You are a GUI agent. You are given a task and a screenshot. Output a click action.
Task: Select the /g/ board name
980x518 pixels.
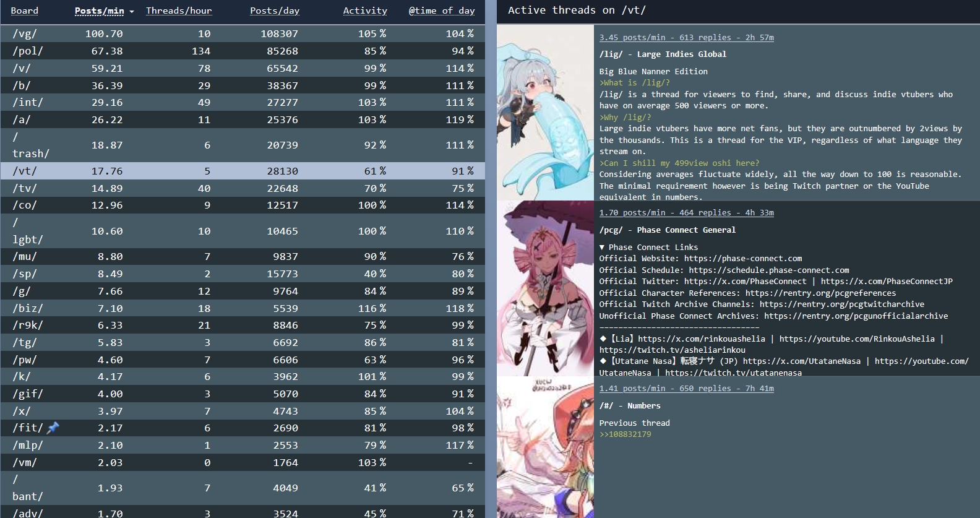pyautogui.click(x=22, y=291)
